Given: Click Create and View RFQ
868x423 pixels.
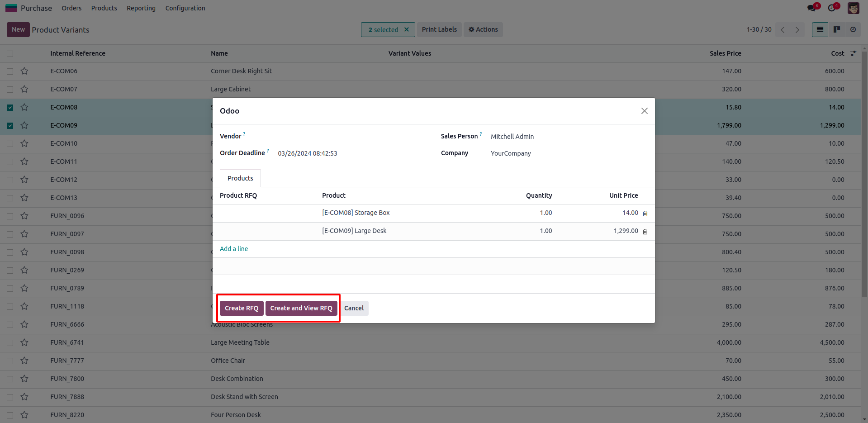Looking at the screenshot, I should click(x=301, y=308).
